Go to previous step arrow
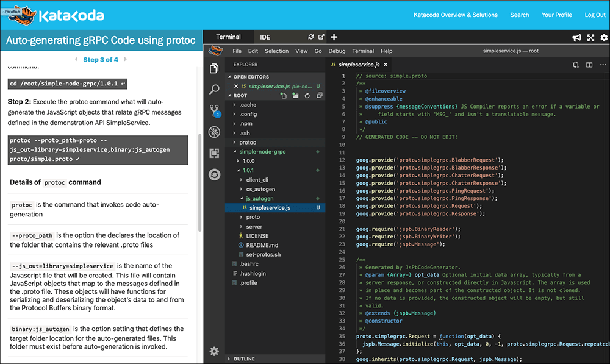This screenshot has height=364, width=610. point(76,59)
